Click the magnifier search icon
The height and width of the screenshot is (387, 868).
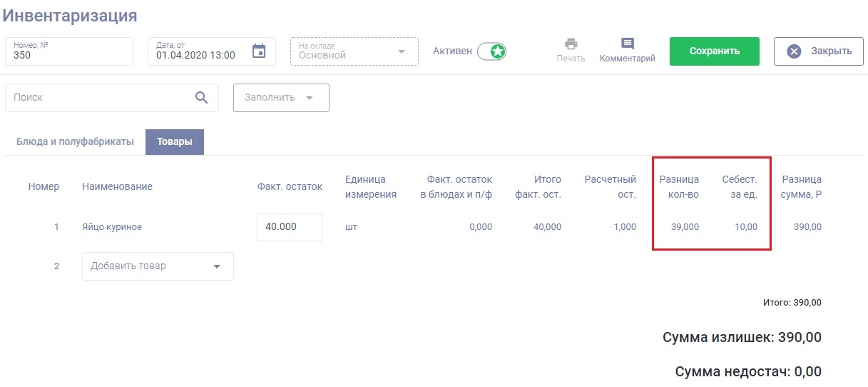[x=202, y=98]
